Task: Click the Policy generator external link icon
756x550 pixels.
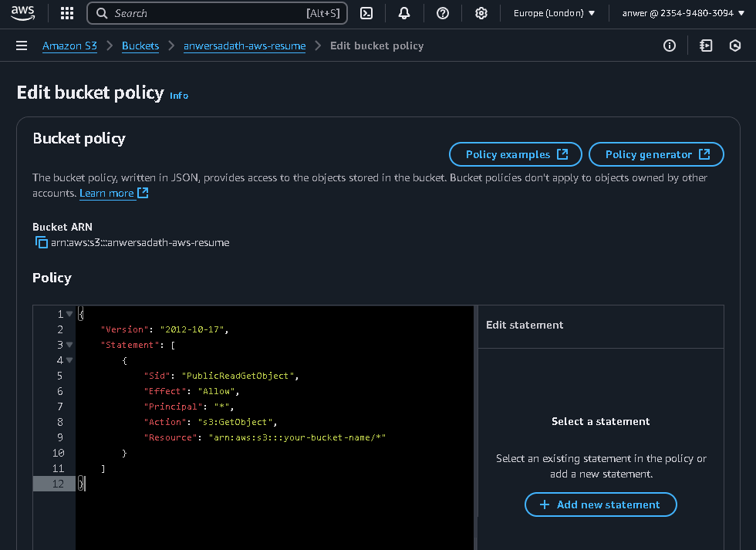Action: pyautogui.click(x=704, y=154)
